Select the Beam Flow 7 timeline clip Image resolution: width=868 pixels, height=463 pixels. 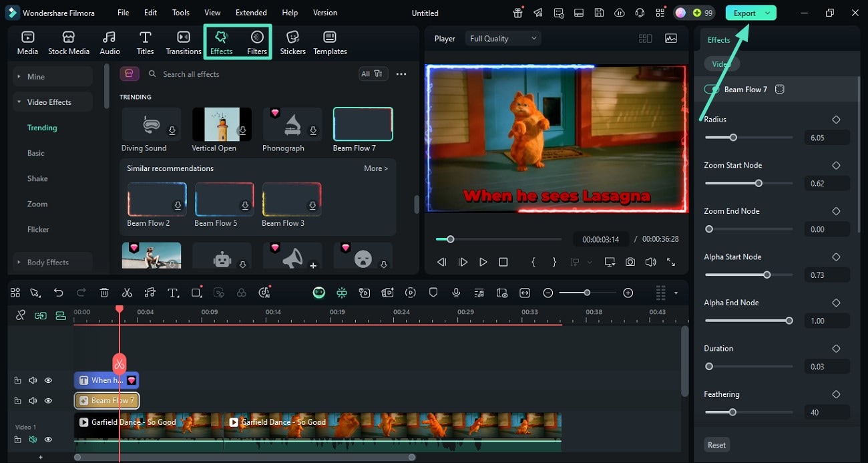click(x=107, y=401)
